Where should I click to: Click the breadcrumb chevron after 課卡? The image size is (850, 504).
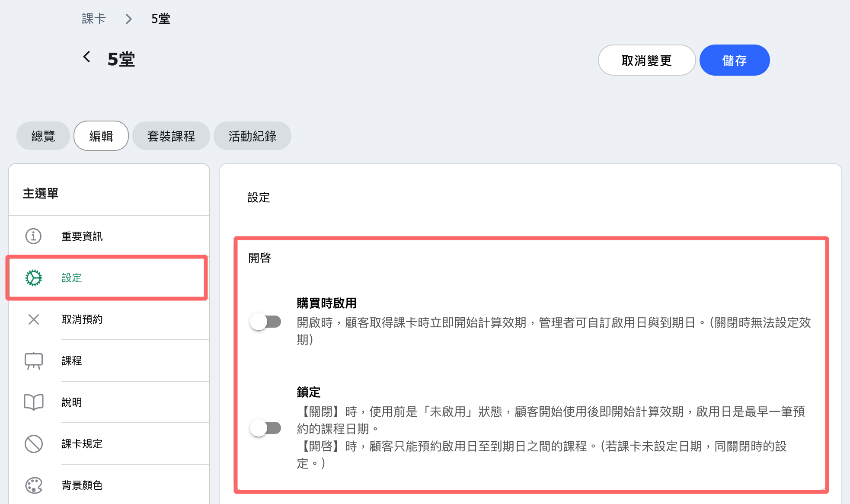[x=128, y=19]
